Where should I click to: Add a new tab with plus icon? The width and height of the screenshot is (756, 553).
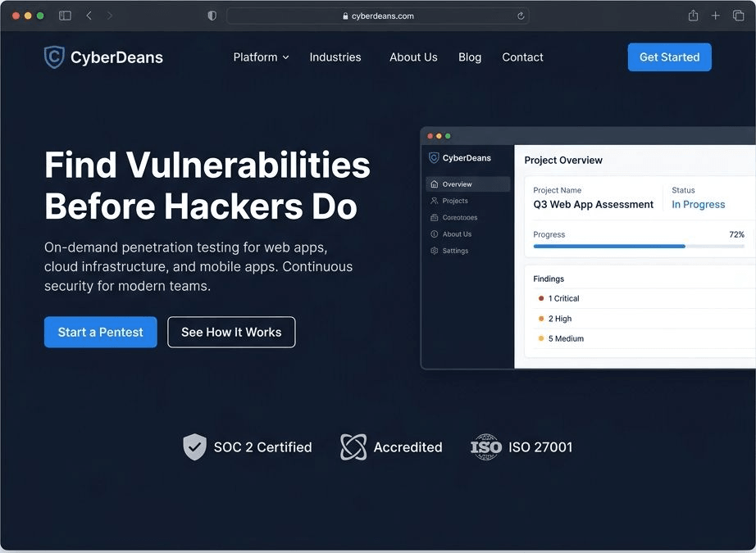(x=716, y=16)
